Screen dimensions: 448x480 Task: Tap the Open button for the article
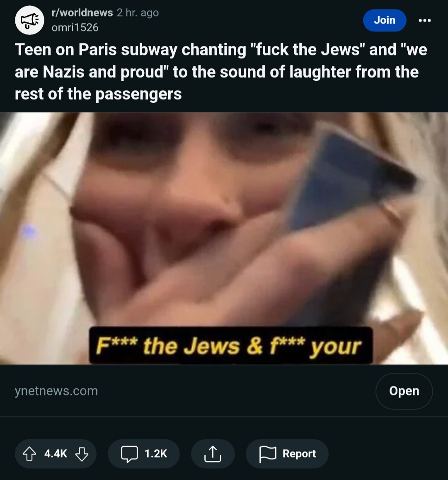pyautogui.click(x=404, y=391)
